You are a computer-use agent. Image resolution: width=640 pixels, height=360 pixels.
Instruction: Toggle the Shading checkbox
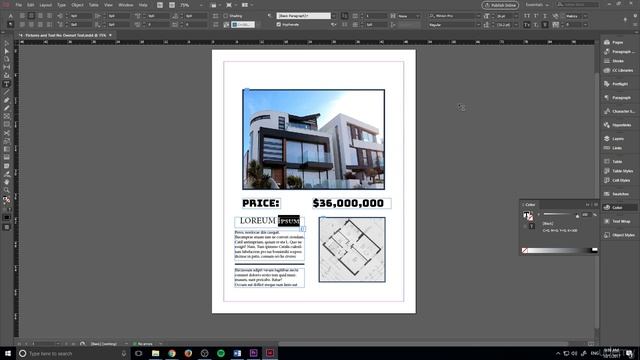click(225, 16)
